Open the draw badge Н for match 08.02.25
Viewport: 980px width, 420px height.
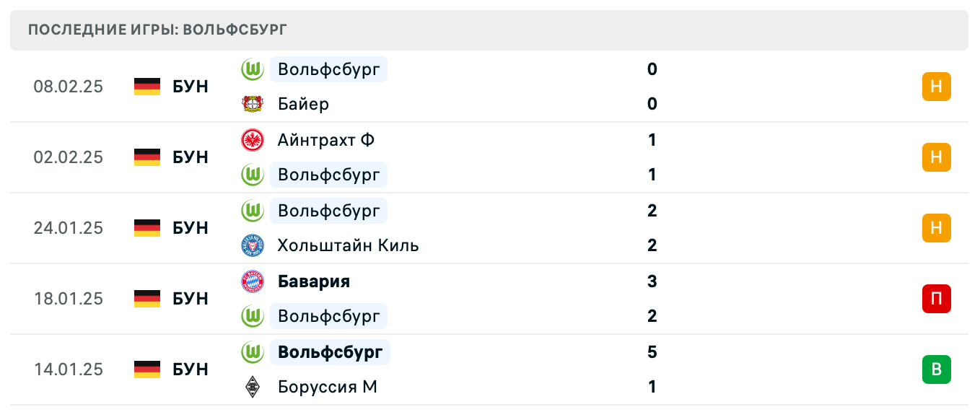[x=937, y=87]
